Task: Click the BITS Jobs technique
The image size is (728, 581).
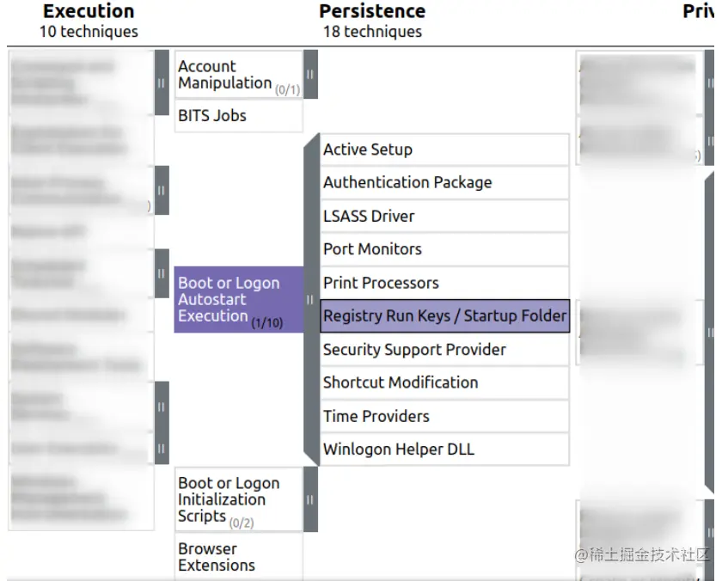Action: pyautogui.click(x=238, y=116)
